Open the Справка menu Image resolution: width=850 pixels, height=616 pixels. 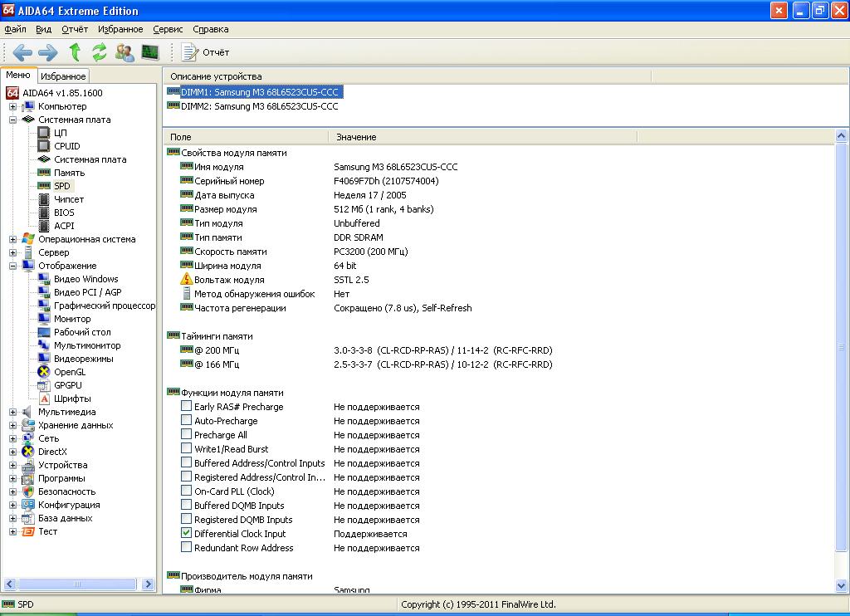[x=210, y=29]
